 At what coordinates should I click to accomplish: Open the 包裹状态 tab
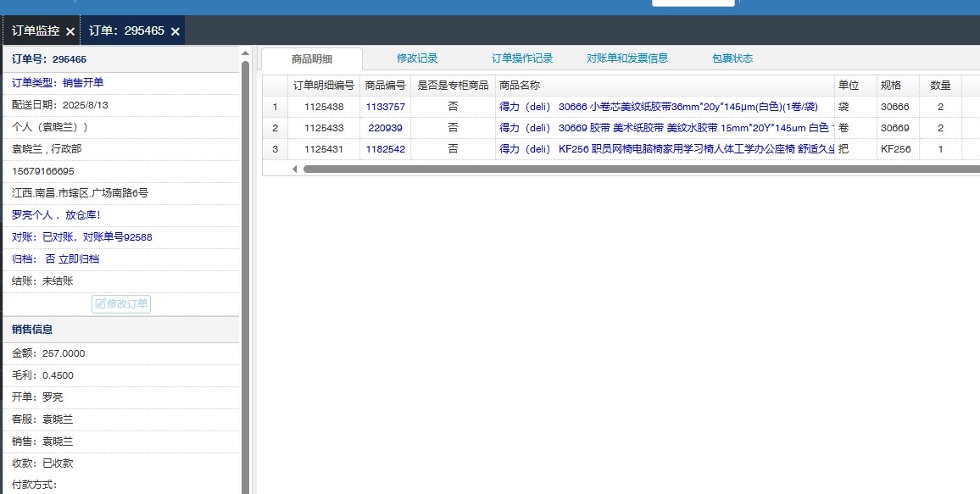(x=732, y=58)
